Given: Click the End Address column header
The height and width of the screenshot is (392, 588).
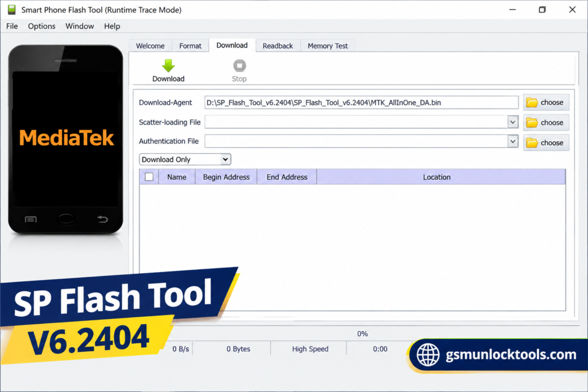Looking at the screenshot, I should pos(287,177).
